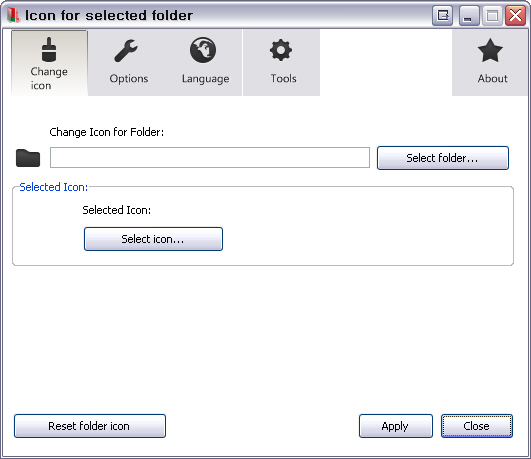The height and width of the screenshot is (459, 531).
Task: Click the gear icon for Tools
Action: (x=281, y=50)
